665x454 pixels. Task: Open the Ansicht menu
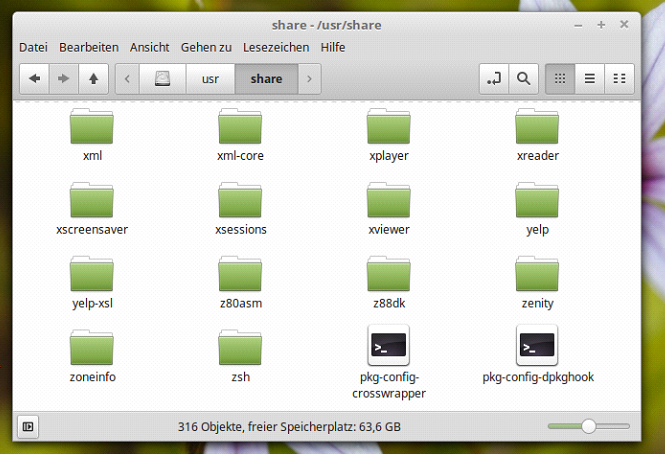click(149, 48)
